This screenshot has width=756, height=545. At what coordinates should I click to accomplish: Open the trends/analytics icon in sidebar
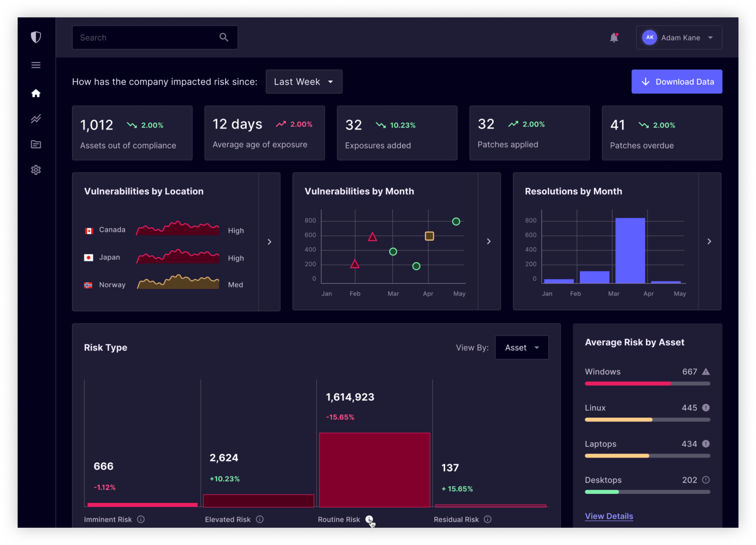[x=36, y=119]
